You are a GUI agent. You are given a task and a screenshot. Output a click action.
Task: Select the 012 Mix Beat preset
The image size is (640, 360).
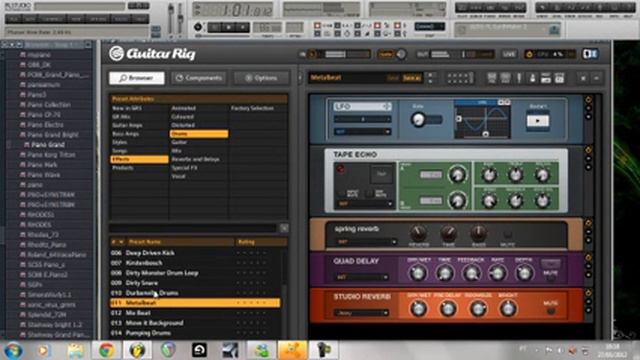pos(195,313)
